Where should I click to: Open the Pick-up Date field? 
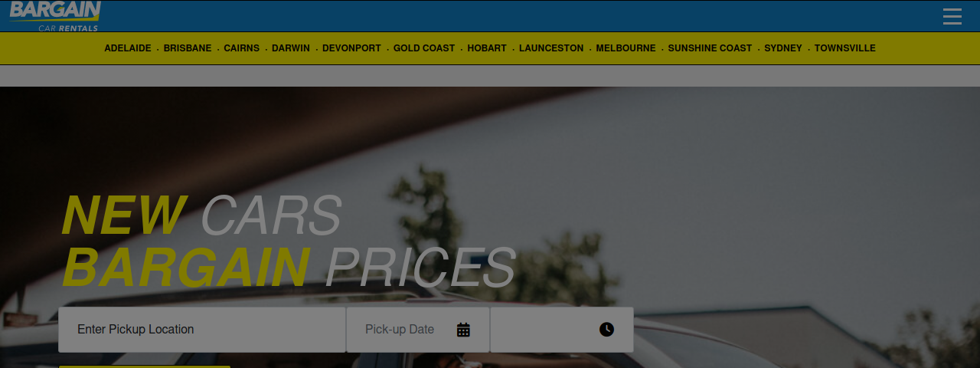pyautogui.click(x=418, y=330)
